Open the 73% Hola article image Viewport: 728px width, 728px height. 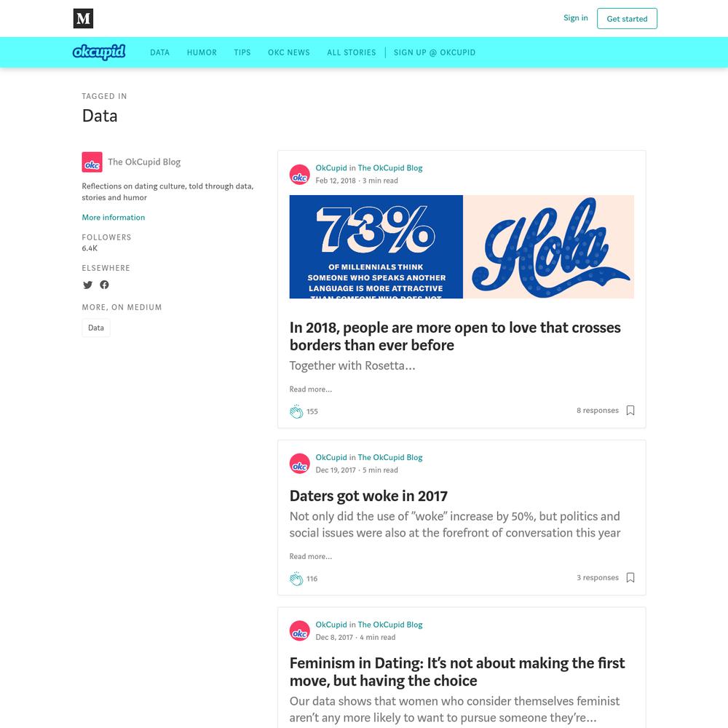point(462,247)
